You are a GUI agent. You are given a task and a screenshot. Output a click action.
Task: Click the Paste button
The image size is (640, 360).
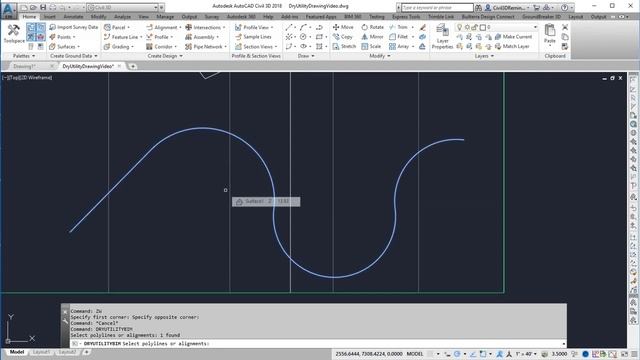[x=550, y=34]
